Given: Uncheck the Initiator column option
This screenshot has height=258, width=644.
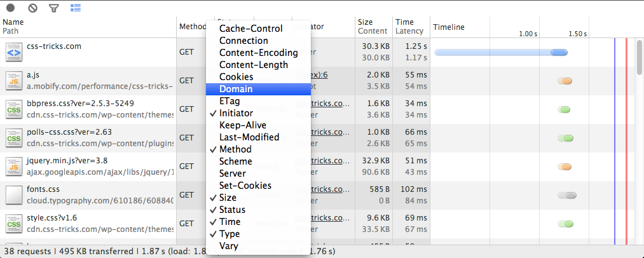Looking at the screenshot, I should click(235, 113).
